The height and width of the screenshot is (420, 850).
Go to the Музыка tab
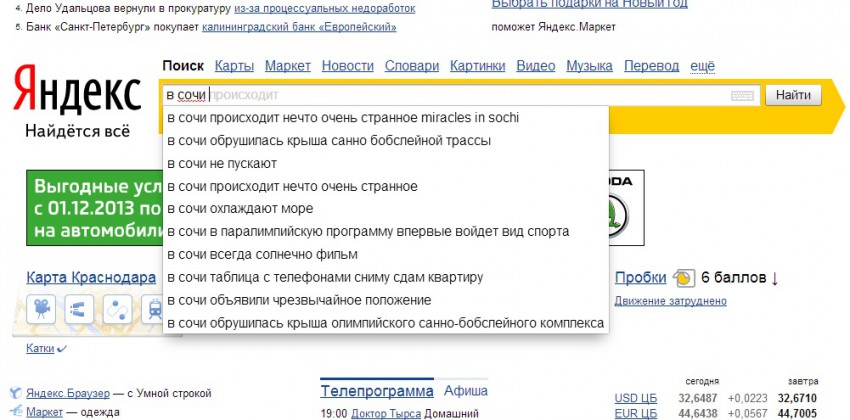[x=589, y=66]
